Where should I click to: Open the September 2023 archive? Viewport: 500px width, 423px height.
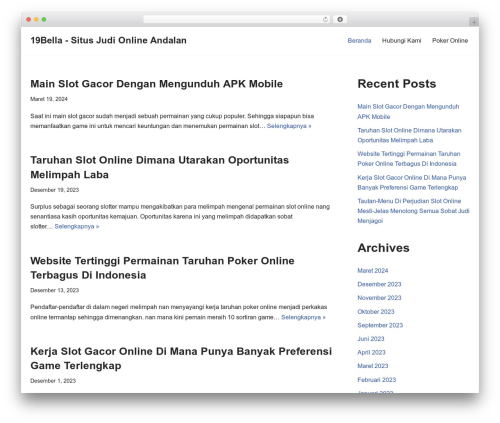pyautogui.click(x=380, y=325)
